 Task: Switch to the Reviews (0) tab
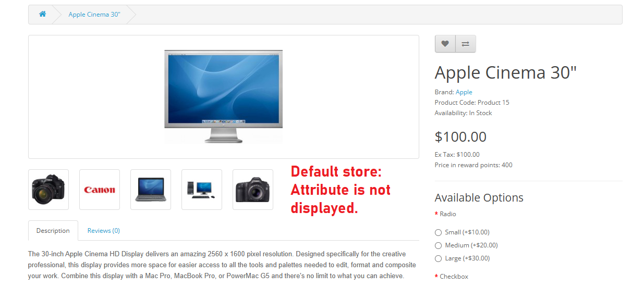pyautogui.click(x=104, y=230)
